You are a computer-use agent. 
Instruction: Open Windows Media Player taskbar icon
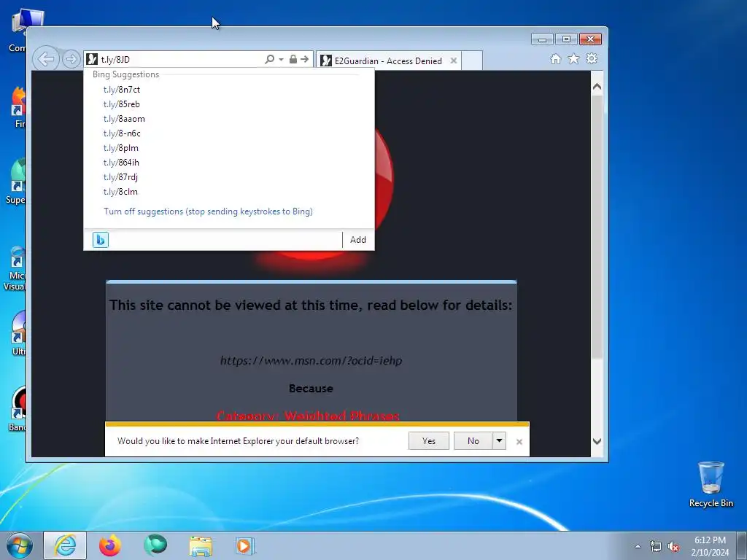(245, 545)
